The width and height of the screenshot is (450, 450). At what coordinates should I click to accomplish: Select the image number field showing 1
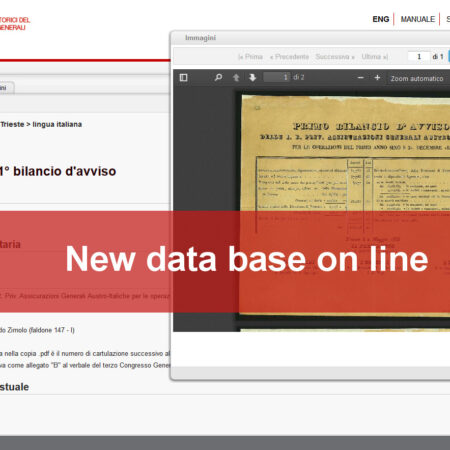coord(418,57)
